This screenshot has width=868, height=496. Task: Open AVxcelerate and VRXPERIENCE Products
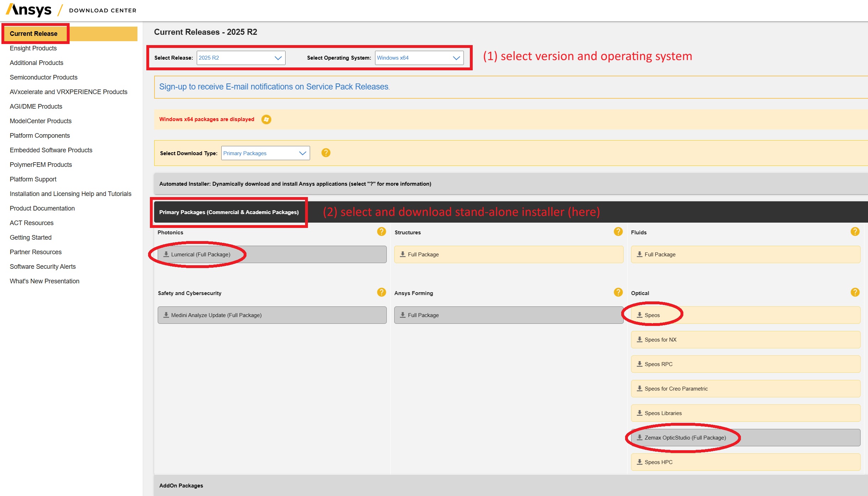pyautogui.click(x=69, y=92)
